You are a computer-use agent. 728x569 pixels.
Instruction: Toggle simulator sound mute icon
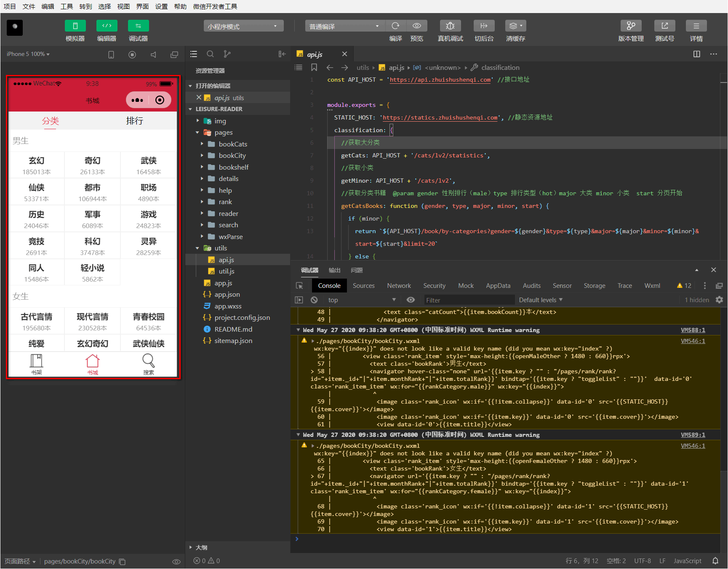(x=153, y=55)
